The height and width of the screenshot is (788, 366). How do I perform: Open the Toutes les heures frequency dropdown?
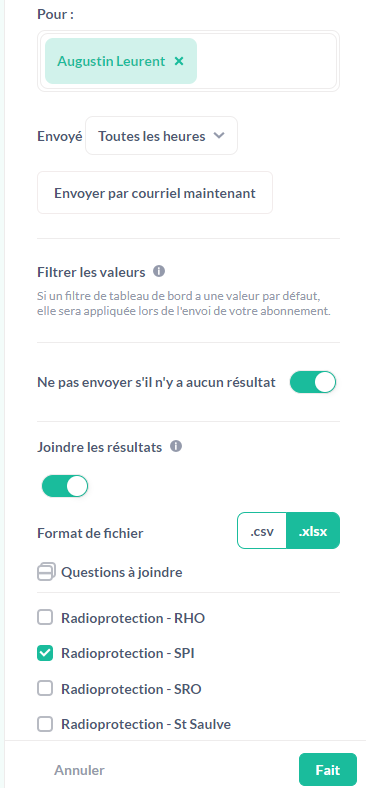pyautogui.click(x=161, y=136)
